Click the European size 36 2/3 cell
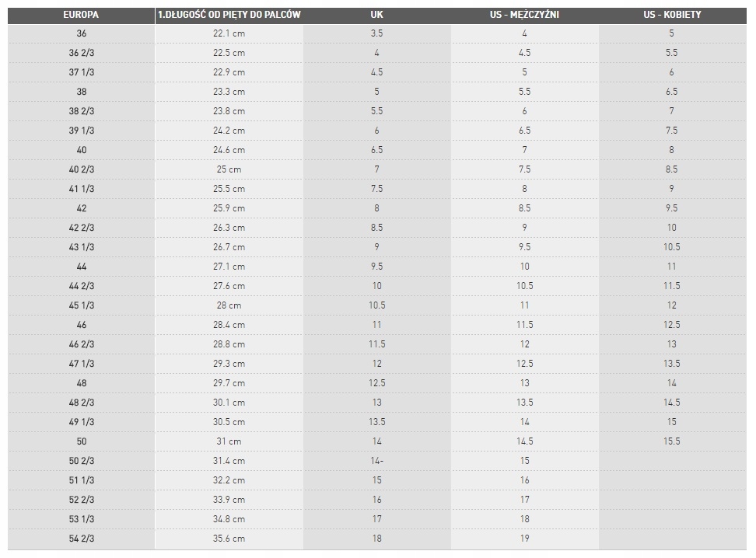This screenshot has height=558, width=756. click(x=82, y=53)
